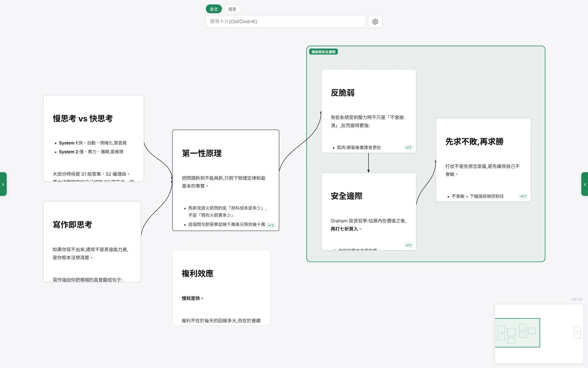Select the 複利效應 card title
This screenshot has height=368, width=588.
point(197,273)
